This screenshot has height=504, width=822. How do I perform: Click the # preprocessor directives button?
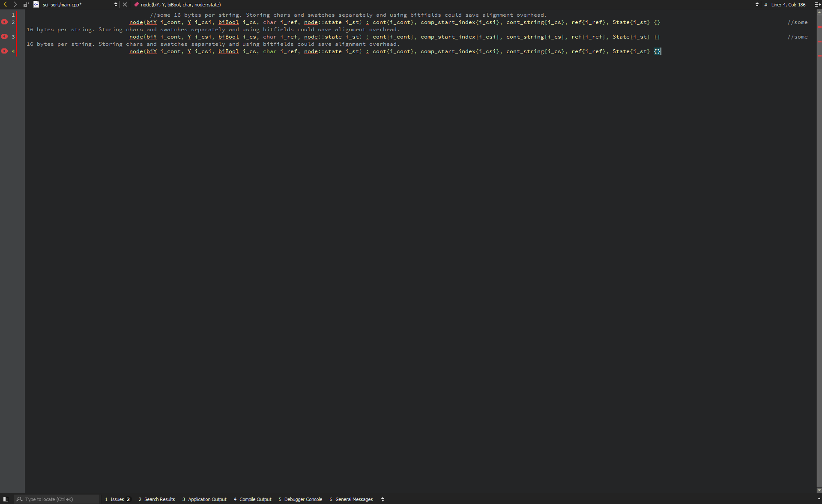765,5
